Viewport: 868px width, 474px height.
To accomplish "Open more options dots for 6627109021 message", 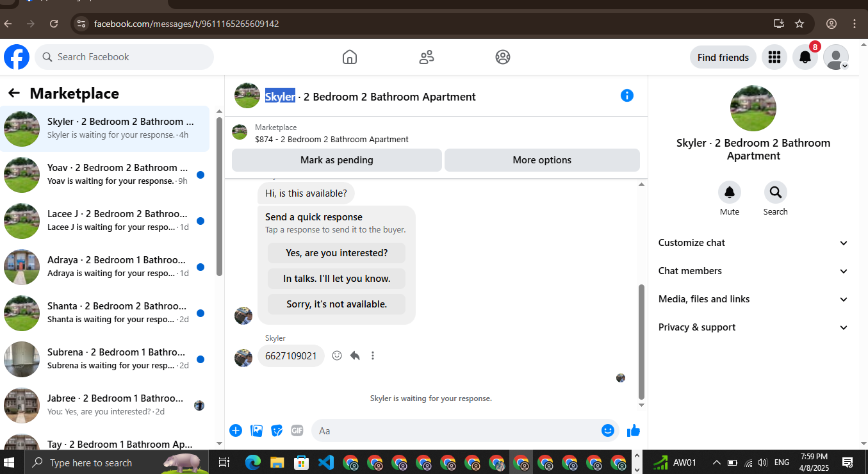I will click(373, 355).
